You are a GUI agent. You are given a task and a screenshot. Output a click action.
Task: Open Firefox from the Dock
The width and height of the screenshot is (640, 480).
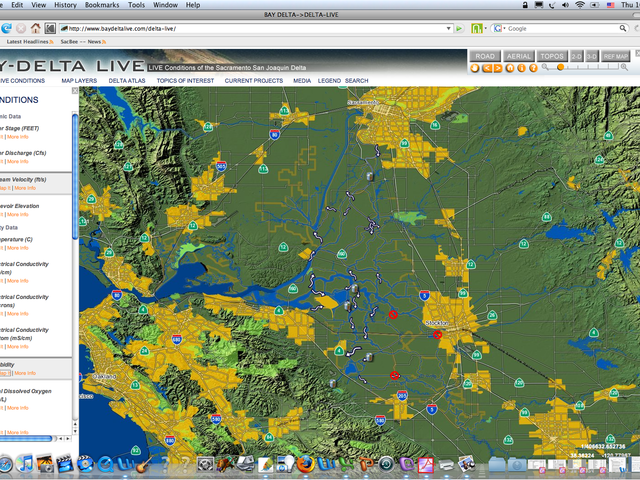(305, 464)
